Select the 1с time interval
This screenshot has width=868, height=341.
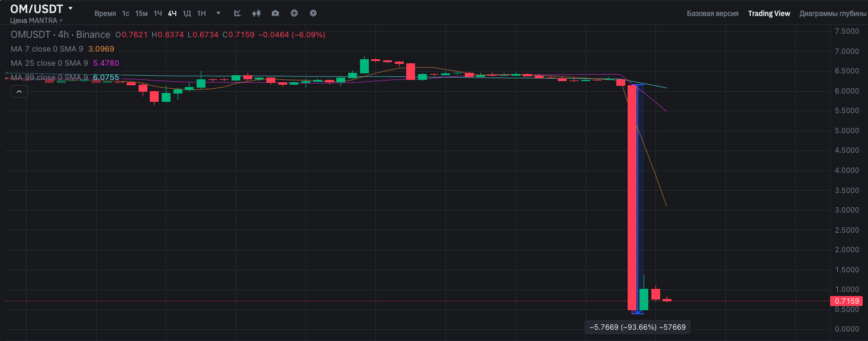[x=126, y=13]
